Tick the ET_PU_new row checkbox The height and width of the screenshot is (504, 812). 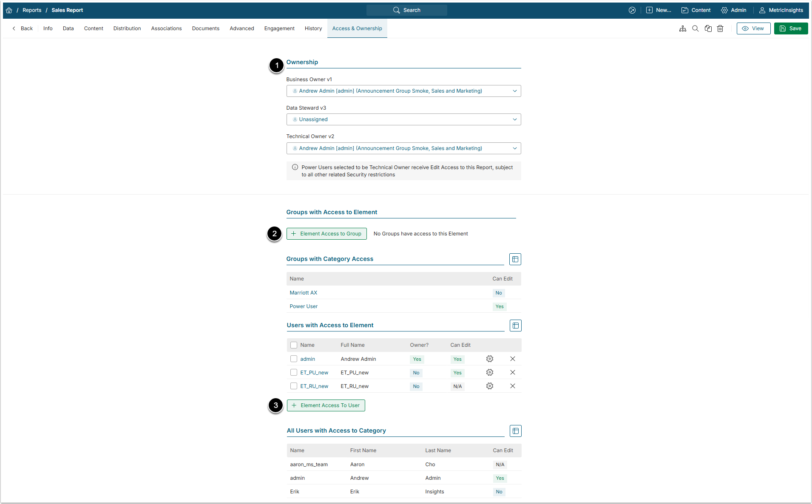click(x=294, y=373)
